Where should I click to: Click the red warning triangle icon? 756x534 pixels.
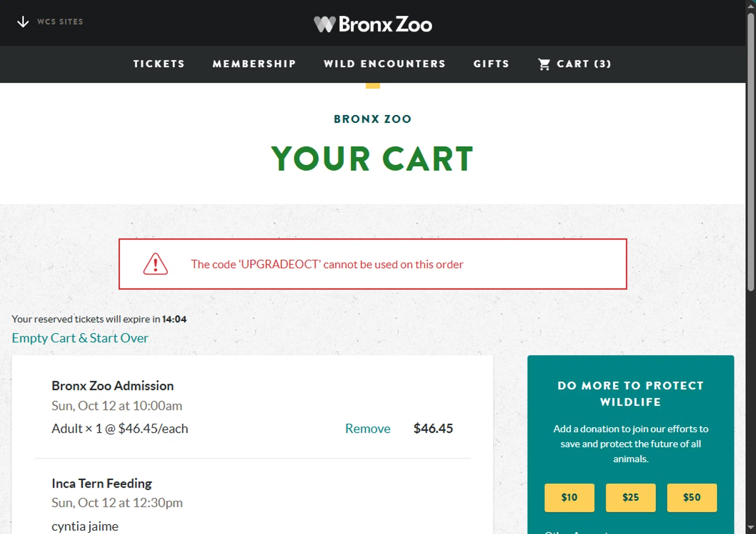(x=155, y=264)
